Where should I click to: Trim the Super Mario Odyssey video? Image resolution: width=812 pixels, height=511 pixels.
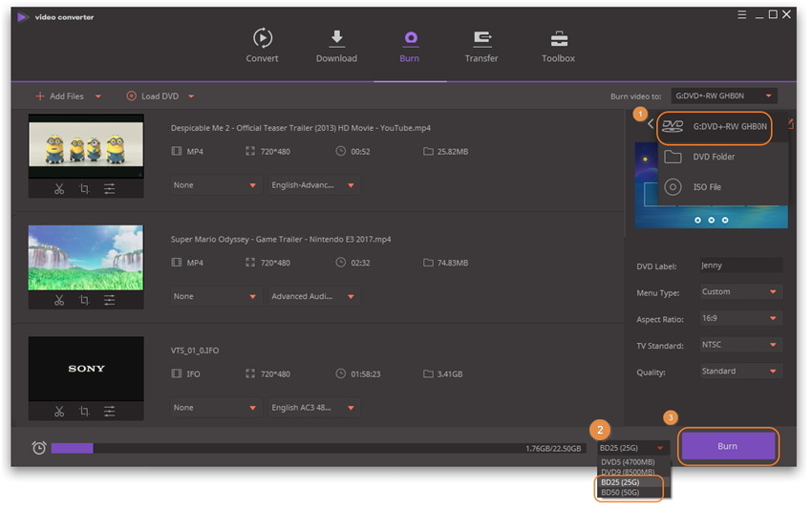[59, 300]
